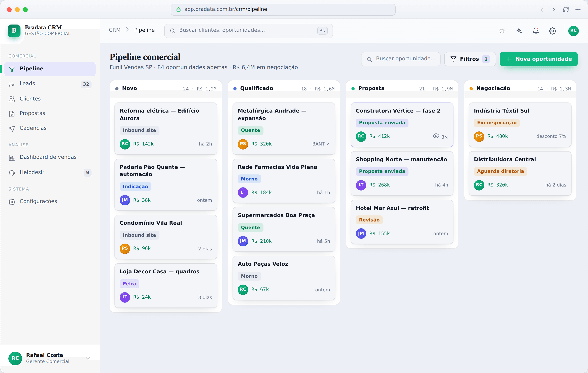The width and height of the screenshot is (588, 373).
Task: Open Padaria Pão Quente — automação card
Action: click(x=166, y=185)
